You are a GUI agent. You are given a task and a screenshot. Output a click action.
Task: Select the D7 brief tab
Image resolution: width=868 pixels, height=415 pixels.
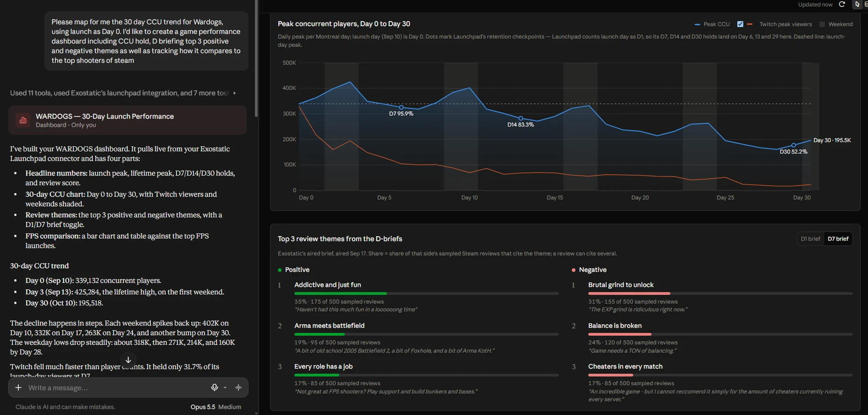pos(838,239)
